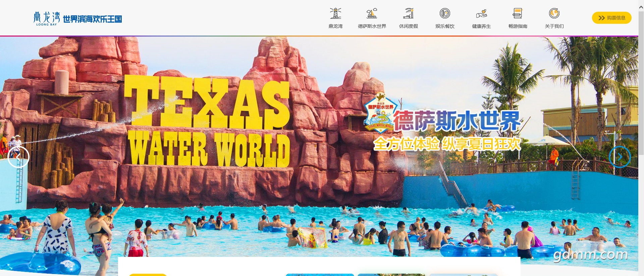644x276 pixels.
Task: Click the circular icon above 关于我们
Action: click(554, 13)
